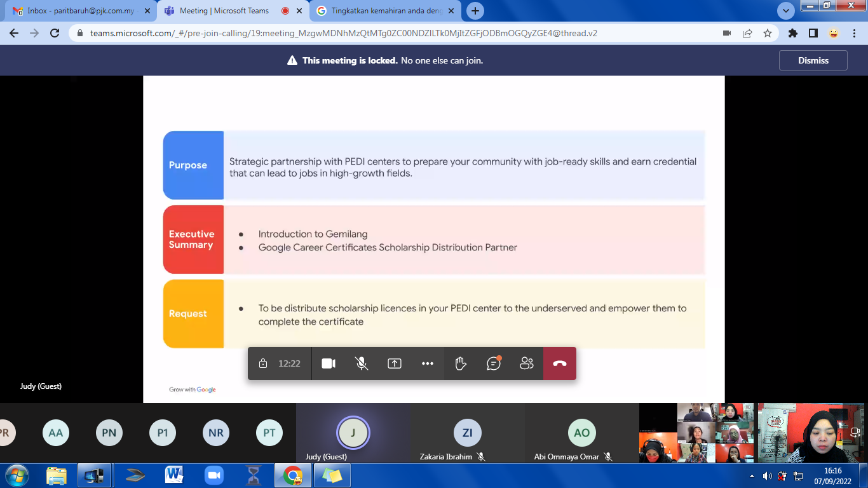Click the address bar with the Teams URL

(343, 33)
